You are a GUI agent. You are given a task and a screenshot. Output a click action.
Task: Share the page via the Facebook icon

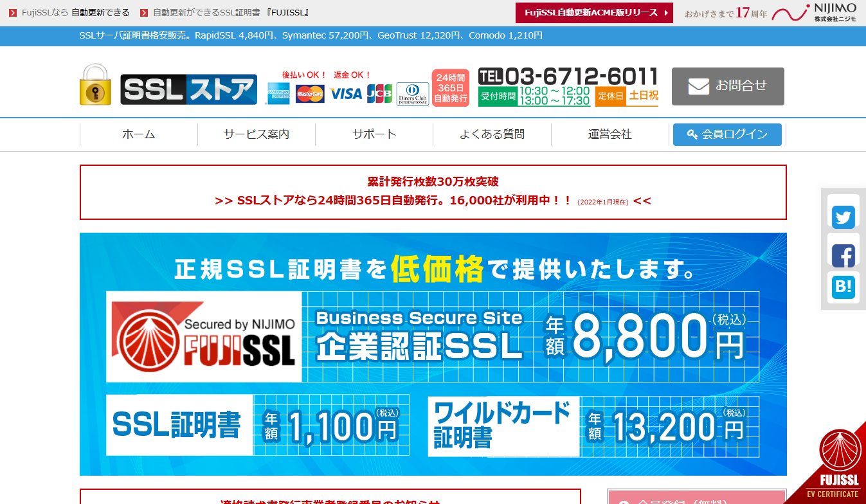(843, 255)
